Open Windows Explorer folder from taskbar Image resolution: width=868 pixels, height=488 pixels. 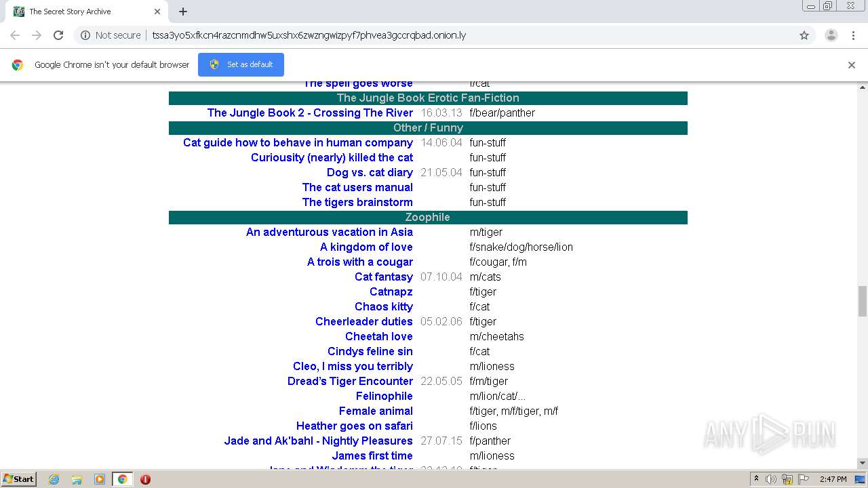[77, 479]
